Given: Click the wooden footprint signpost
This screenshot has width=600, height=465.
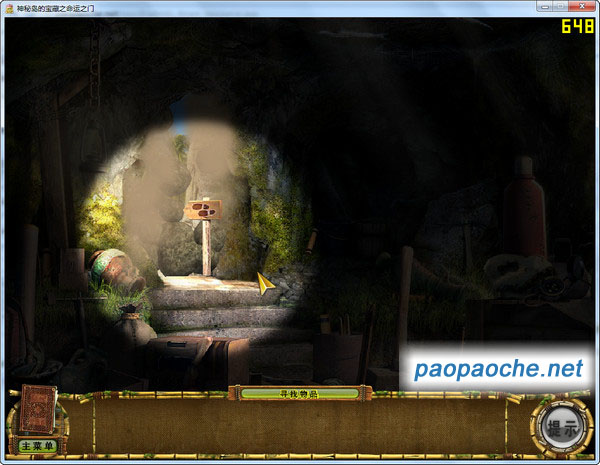Looking at the screenshot, I should (203, 236).
